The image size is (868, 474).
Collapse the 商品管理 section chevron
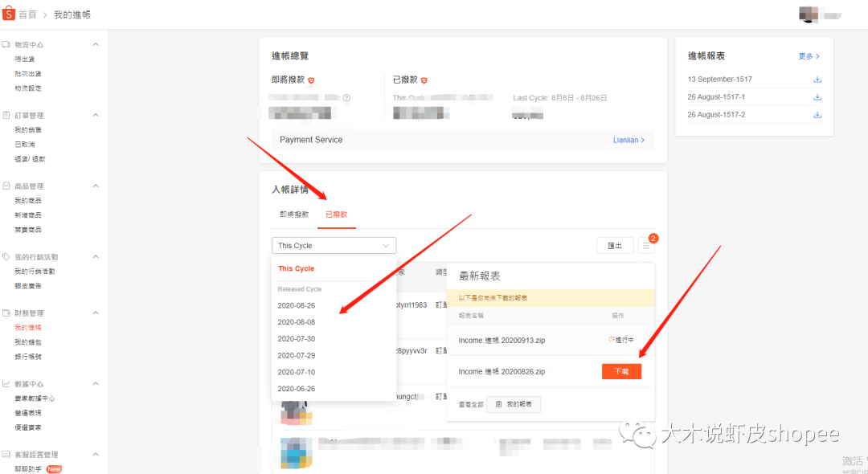pos(96,186)
